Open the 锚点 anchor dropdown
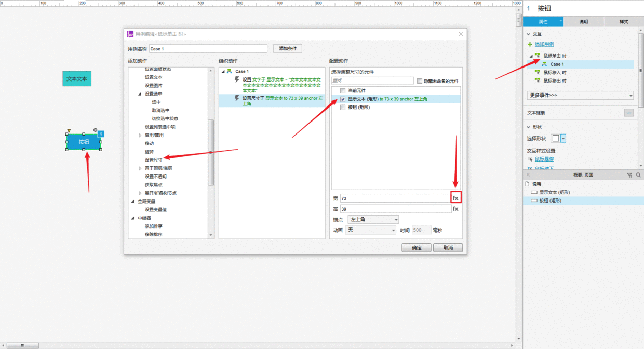 pyautogui.click(x=373, y=220)
